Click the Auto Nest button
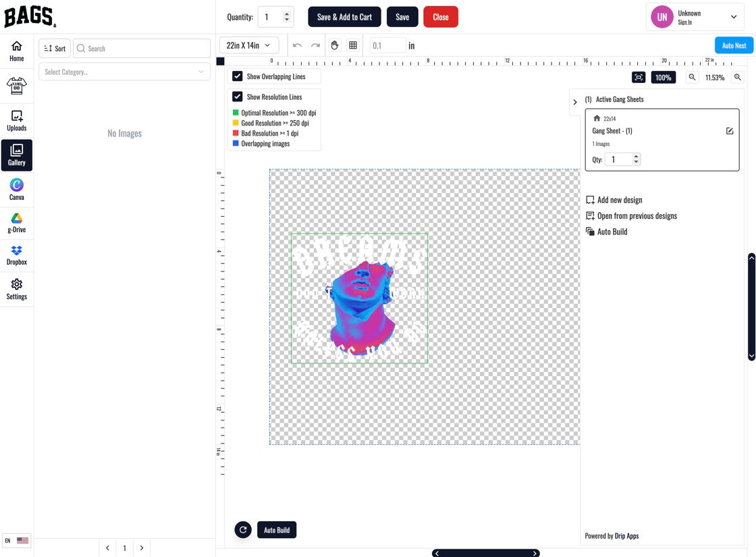Screen dimensions: 756x557 coord(734,45)
